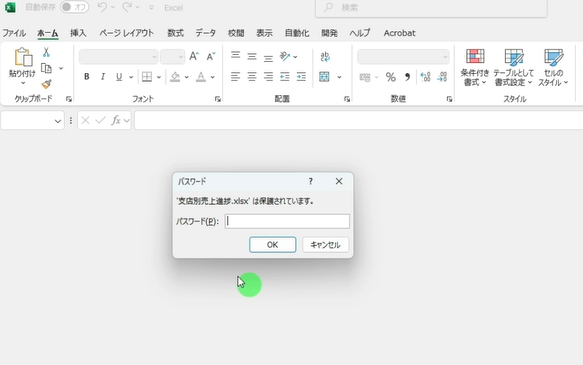The image size is (583, 365).
Task: Increase font size with large A icon
Action: [x=194, y=56]
